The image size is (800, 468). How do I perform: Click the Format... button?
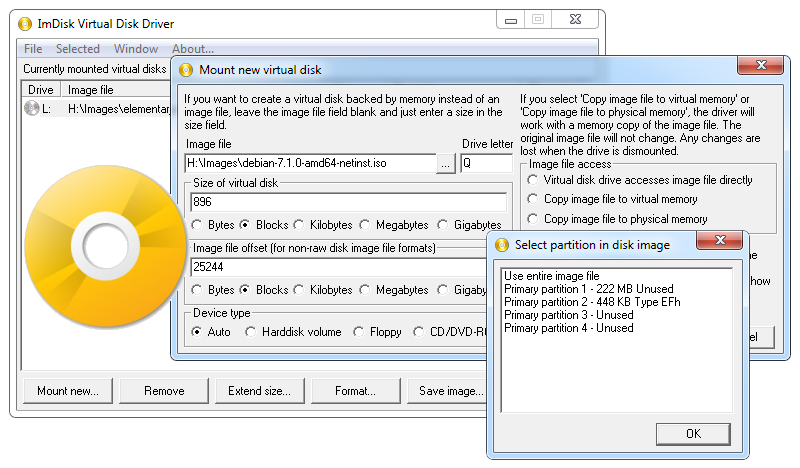click(356, 391)
